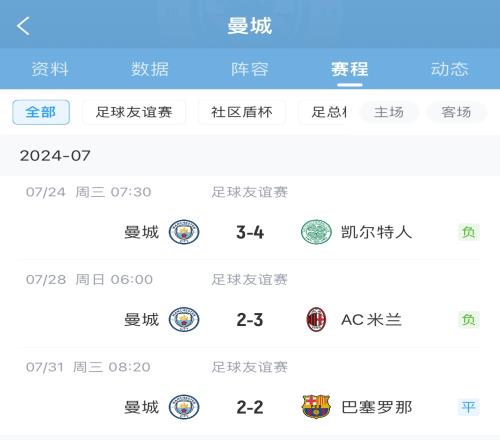Switch to the 数据 tab
The height and width of the screenshot is (440, 500).
[x=150, y=69]
